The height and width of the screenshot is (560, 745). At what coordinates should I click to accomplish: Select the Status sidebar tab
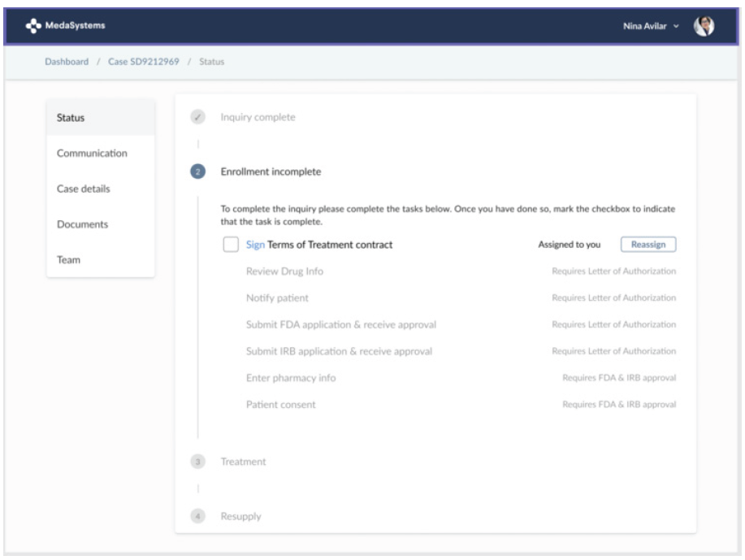point(71,118)
